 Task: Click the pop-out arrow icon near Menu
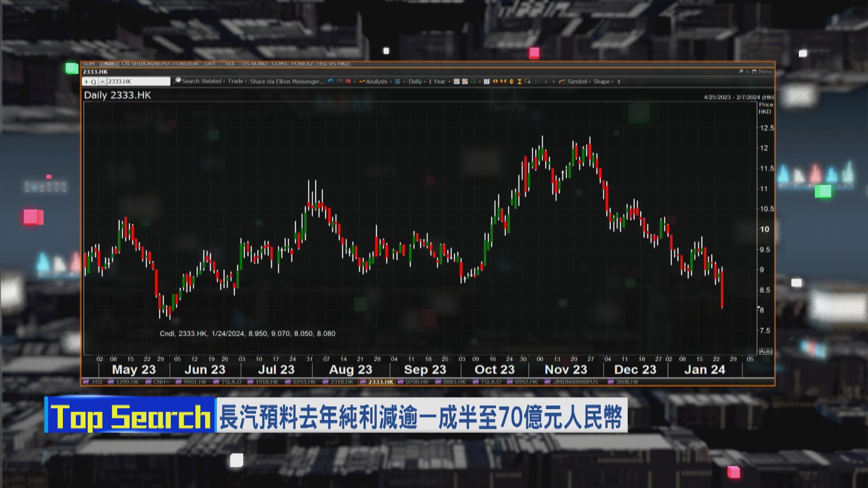741,71
